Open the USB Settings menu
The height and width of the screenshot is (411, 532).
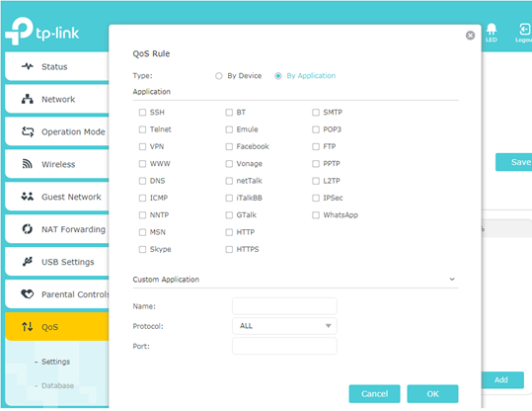click(x=57, y=262)
